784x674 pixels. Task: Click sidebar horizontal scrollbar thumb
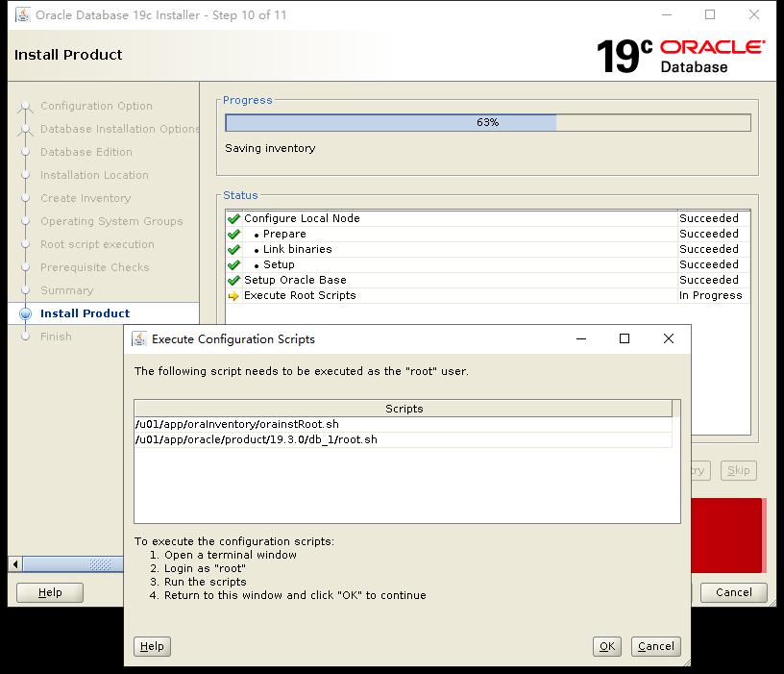click(x=73, y=564)
